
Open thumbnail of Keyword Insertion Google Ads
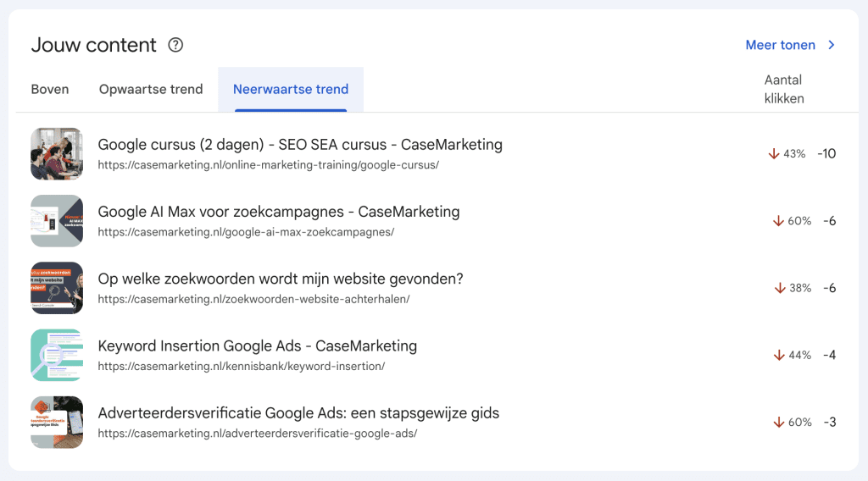pos(57,355)
